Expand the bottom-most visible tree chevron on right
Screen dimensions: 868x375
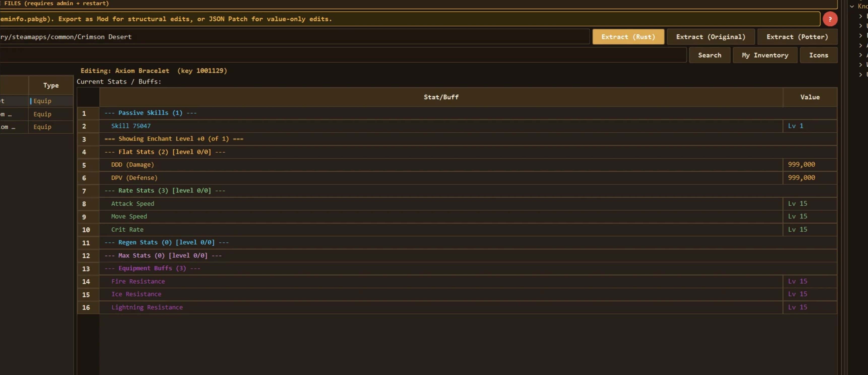coord(860,75)
